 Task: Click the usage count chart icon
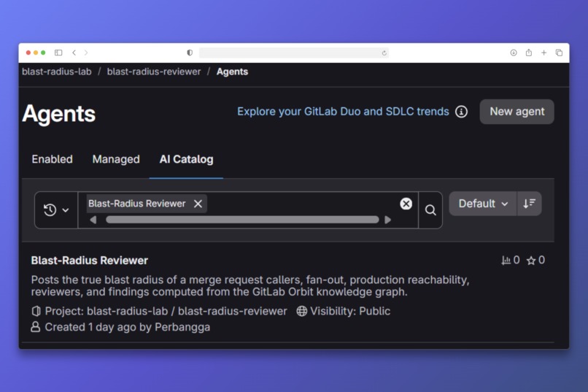pos(506,261)
